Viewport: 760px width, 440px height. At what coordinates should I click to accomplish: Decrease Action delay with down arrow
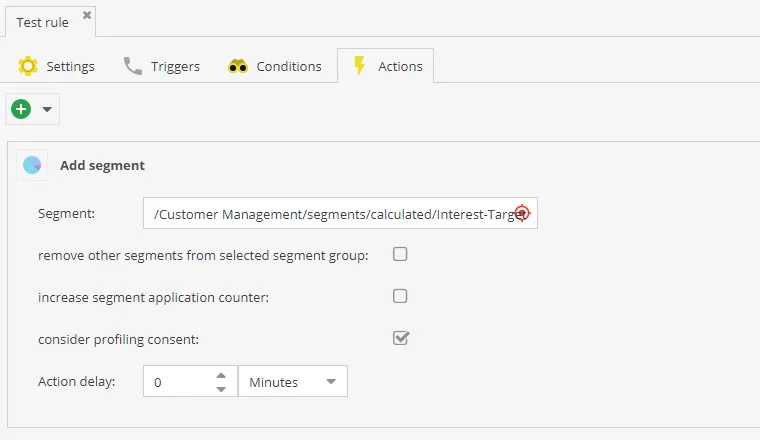[x=221, y=388]
